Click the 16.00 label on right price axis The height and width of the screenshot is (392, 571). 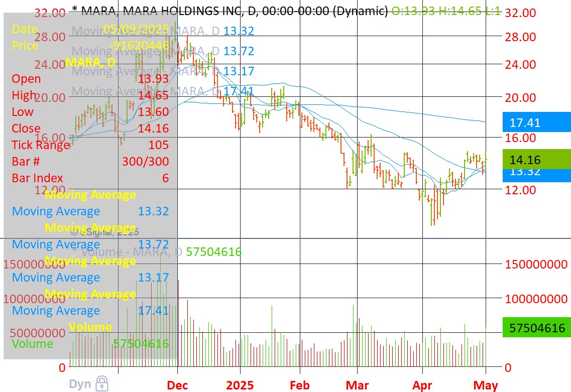tap(520, 138)
